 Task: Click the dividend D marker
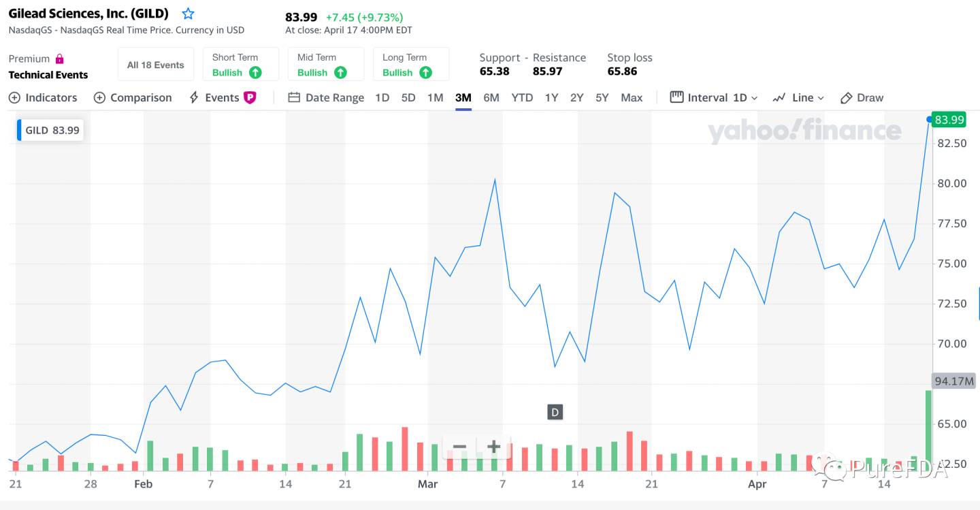click(555, 412)
